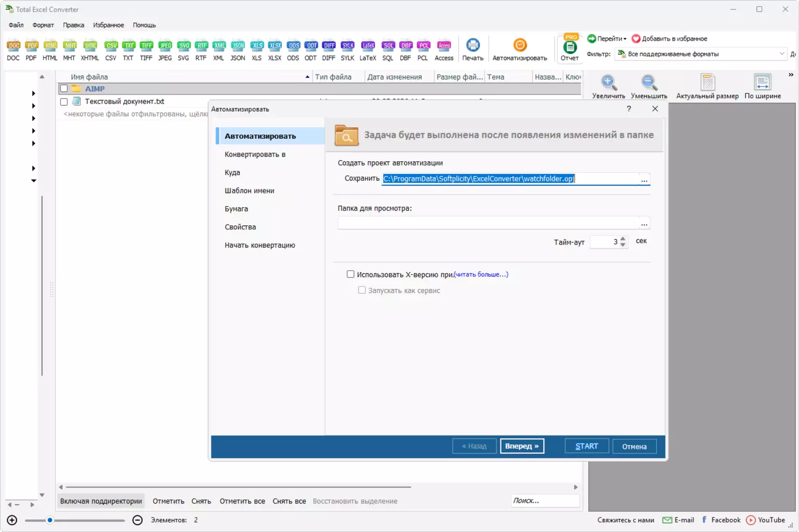Convert to XML icon
Viewport: 799px width, 532px height.
click(x=219, y=50)
